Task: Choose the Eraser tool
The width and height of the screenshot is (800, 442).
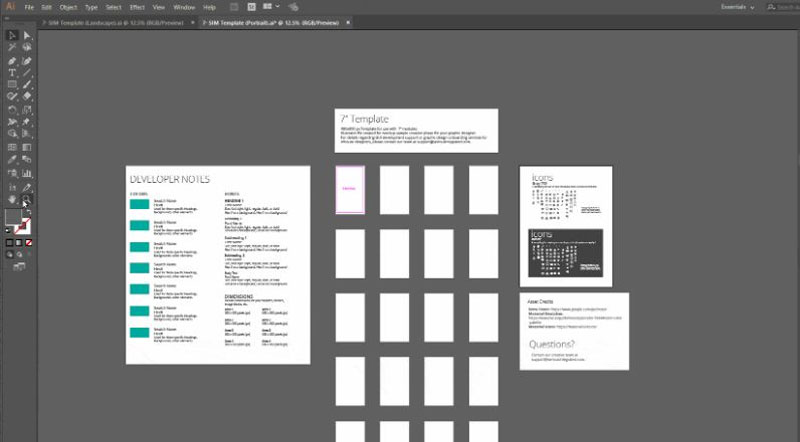Action: click(x=27, y=96)
